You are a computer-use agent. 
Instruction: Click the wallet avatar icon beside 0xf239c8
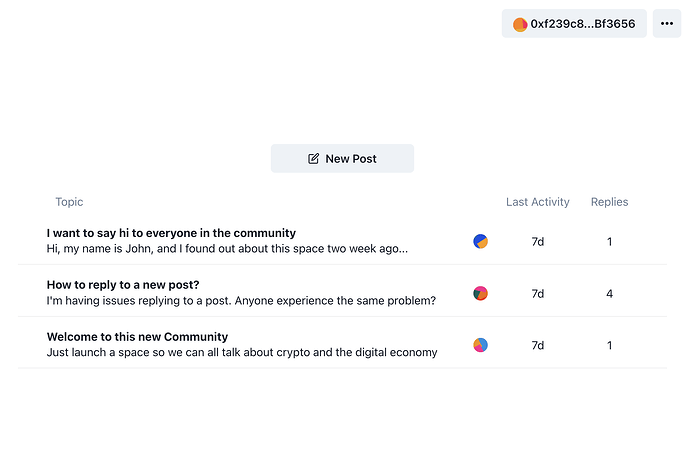[x=520, y=24]
